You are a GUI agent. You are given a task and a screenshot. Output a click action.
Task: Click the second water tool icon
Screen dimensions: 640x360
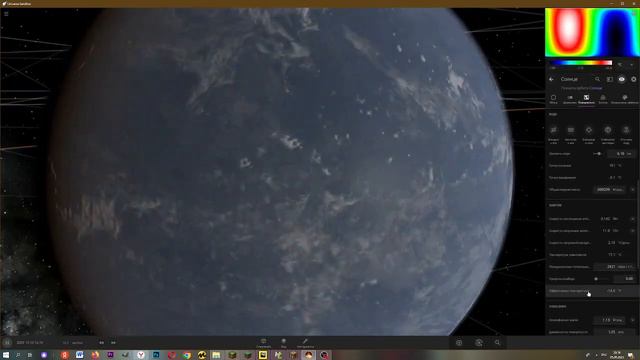tap(571, 130)
